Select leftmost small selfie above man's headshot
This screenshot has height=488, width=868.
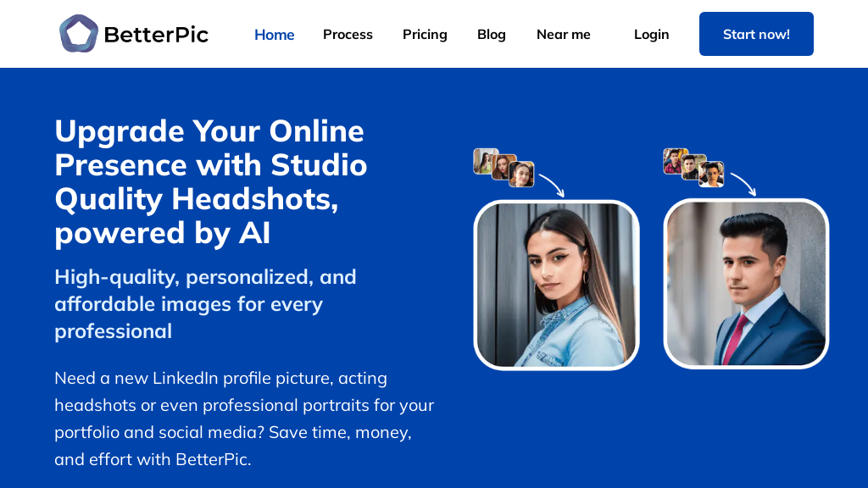[x=674, y=160]
